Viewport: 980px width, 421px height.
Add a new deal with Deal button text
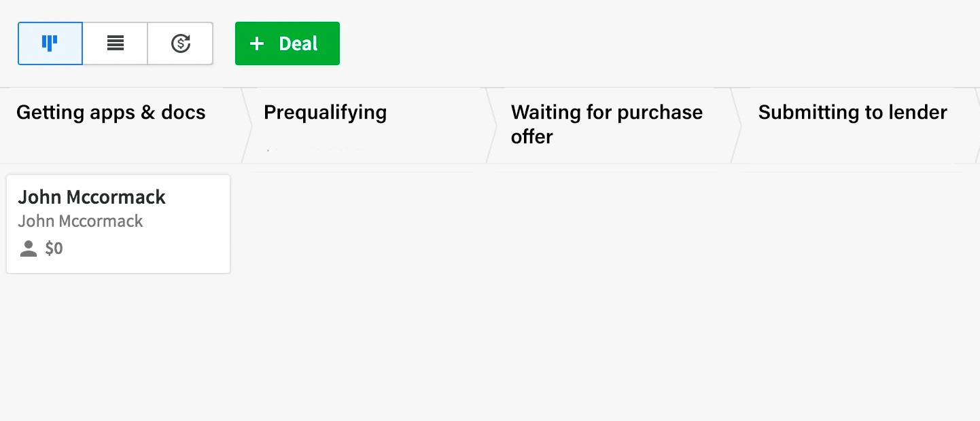[298, 44]
